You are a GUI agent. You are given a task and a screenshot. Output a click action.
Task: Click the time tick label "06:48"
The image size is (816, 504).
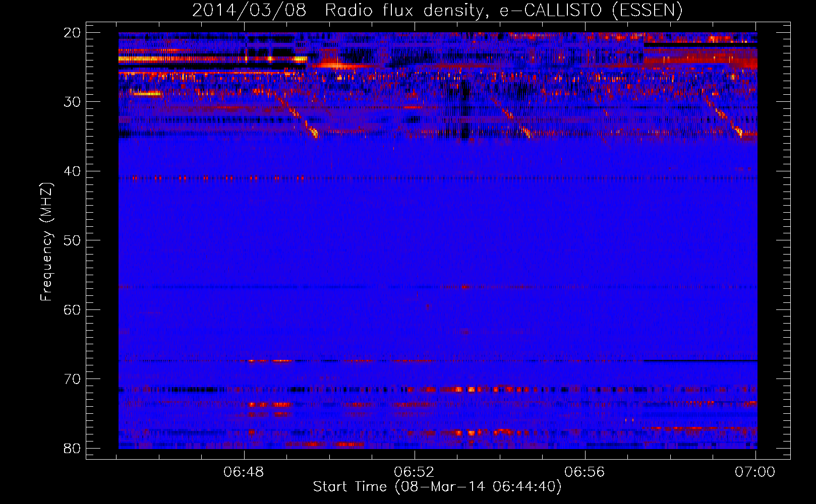coord(244,472)
